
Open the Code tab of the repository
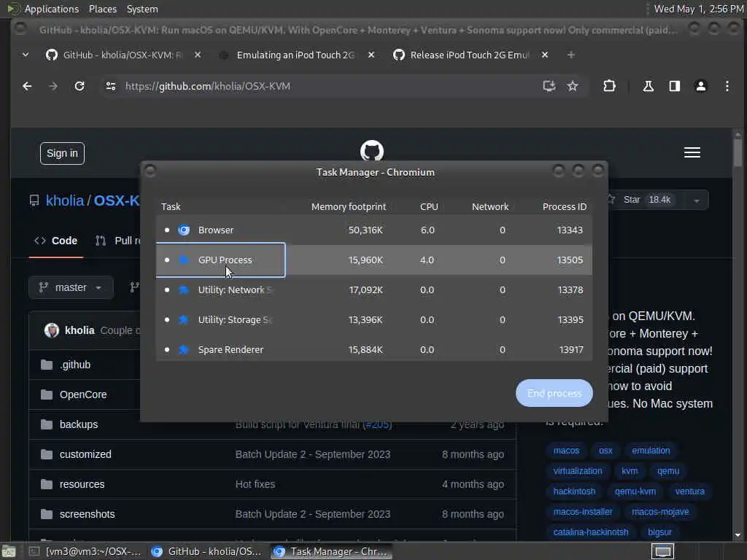[x=56, y=241]
